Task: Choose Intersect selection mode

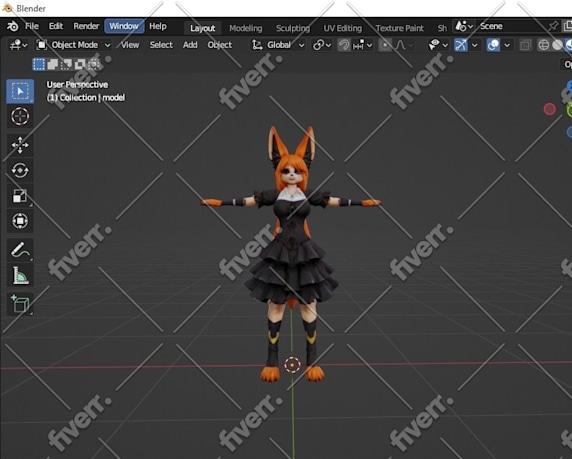Action: coord(93,64)
